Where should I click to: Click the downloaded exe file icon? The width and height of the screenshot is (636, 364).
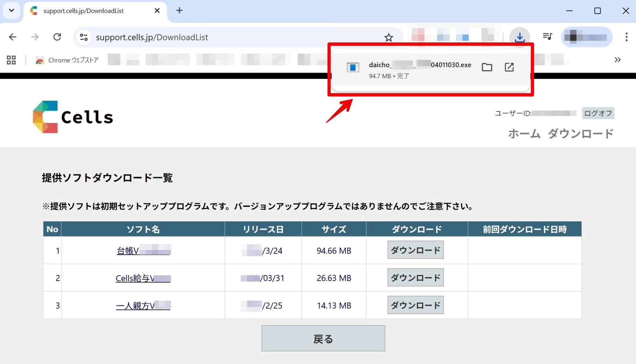(x=353, y=67)
